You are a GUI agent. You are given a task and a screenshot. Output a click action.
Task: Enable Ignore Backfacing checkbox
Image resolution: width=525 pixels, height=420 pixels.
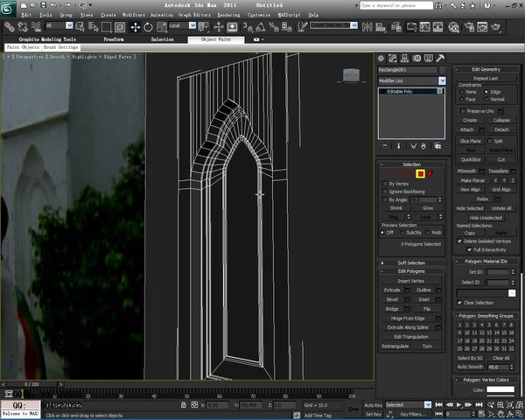pos(385,192)
